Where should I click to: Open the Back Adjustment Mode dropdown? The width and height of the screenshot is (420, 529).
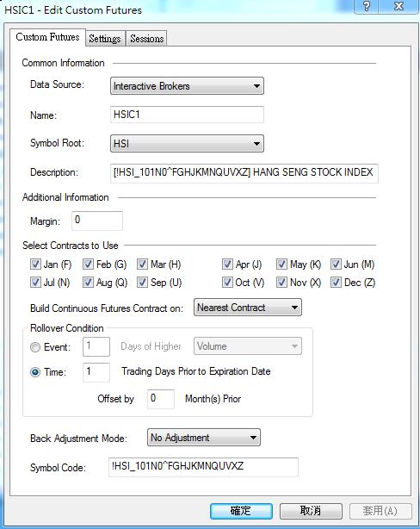204,438
